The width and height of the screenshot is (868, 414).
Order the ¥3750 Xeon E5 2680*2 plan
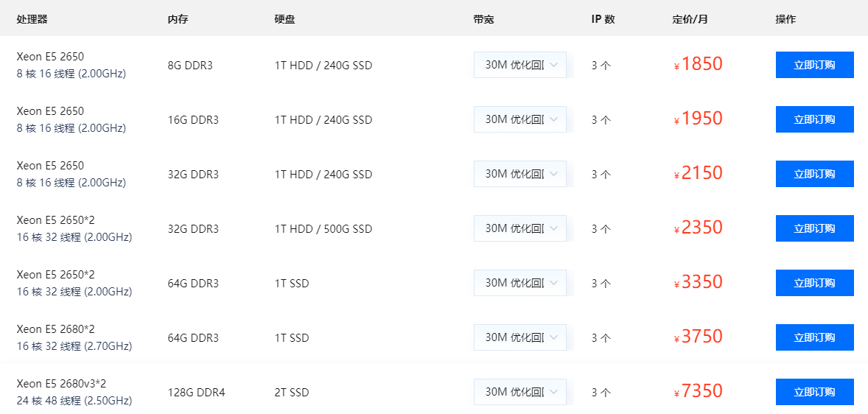tap(814, 337)
